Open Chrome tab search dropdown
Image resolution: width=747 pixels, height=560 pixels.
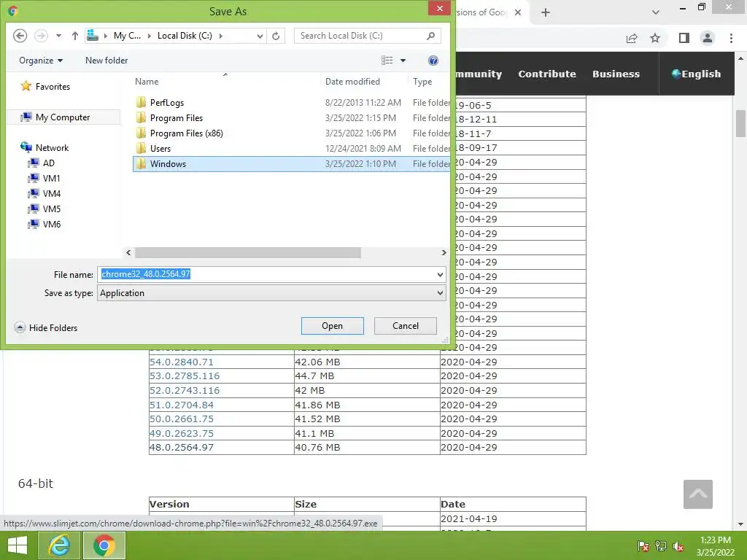[x=656, y=12]
